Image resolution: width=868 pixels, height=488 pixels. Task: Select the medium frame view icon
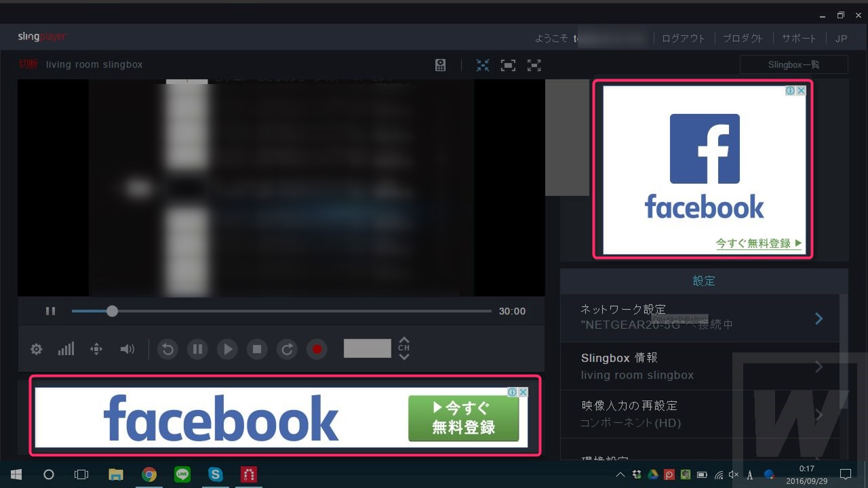(508, 65)
